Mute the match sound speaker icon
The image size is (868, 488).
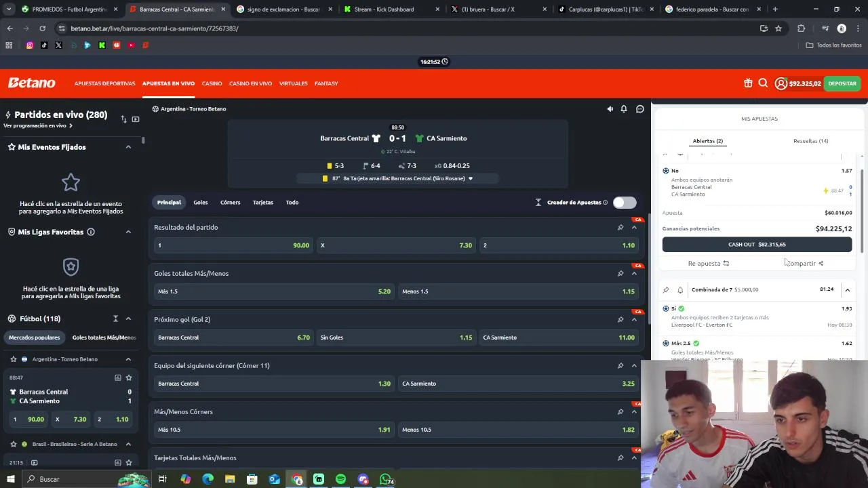click(610, 108)
